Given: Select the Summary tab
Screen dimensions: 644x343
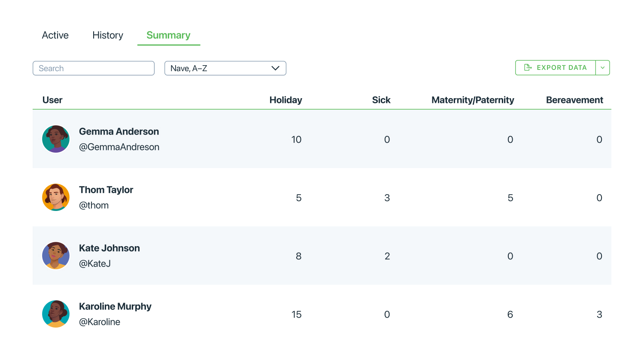Looking at the screenshot, I should pyautogui.click(x=168, y=35).
